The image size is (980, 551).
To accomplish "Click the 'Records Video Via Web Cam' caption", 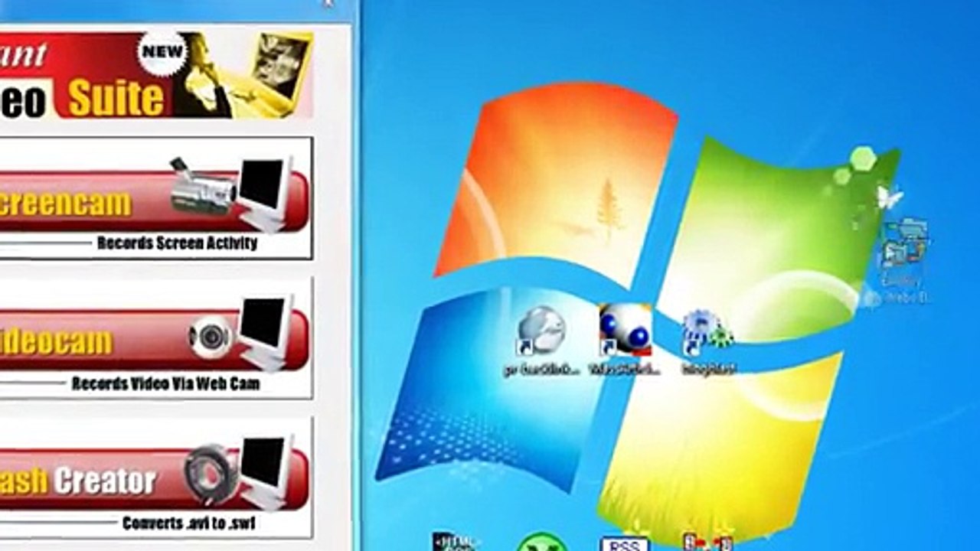I will click(x=165, y=383).
